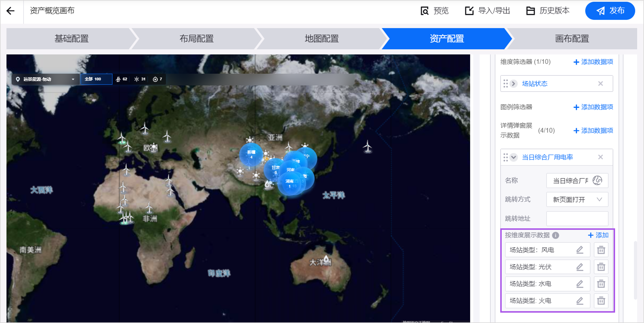Remove the 场站状态 filter item
Image resolution: width=644 pixels, height=323 pixels.
600,84
